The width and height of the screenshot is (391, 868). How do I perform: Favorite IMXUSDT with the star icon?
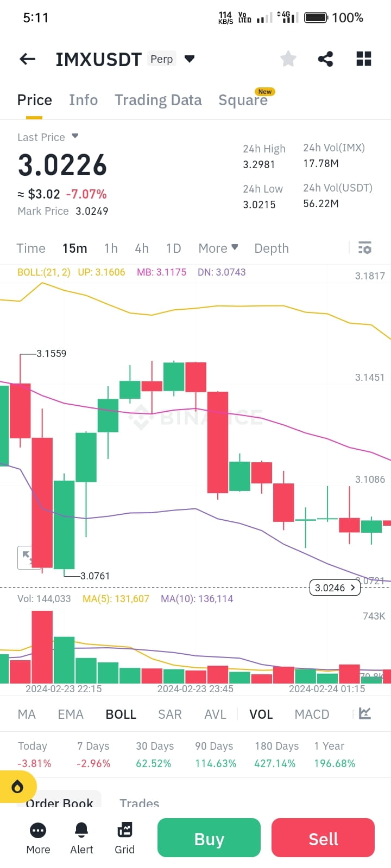[x=288, y=59]
